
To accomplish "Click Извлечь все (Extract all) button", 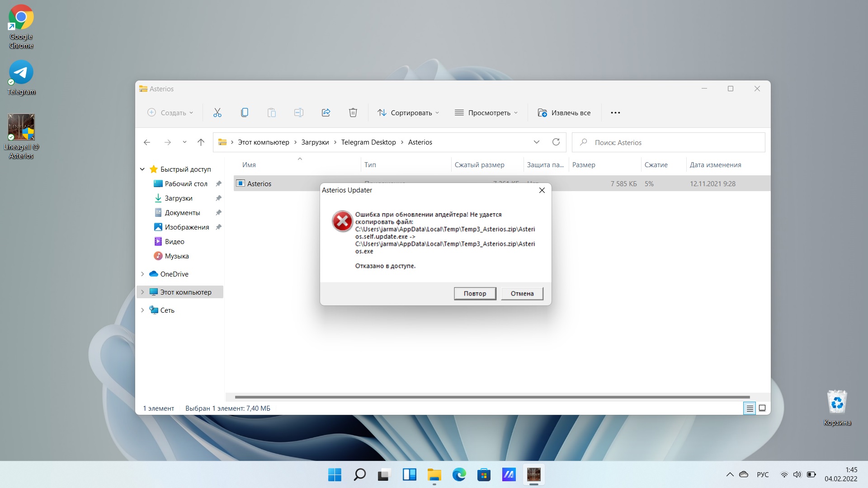I will click(564, 113).
